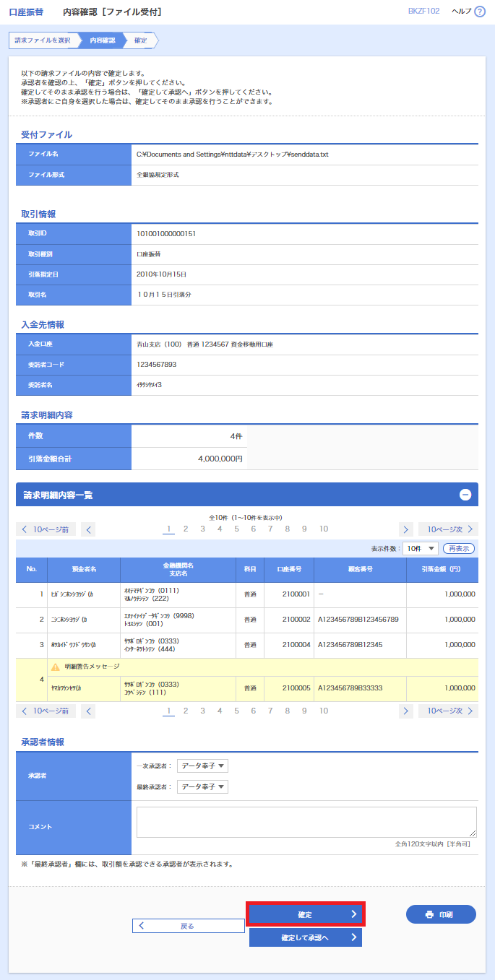Click the 全銀協規定形式 file format value
The height and width of the screenshot is (980, 495).
point(158,175)
